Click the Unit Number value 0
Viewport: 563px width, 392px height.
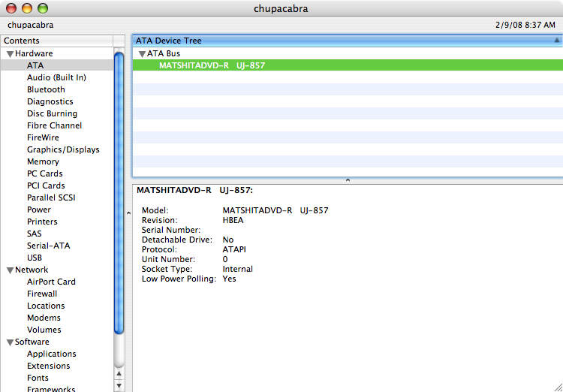(225, 259)
